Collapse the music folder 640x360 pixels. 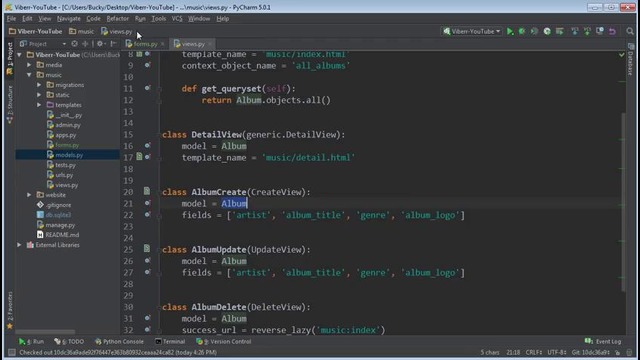29,75
